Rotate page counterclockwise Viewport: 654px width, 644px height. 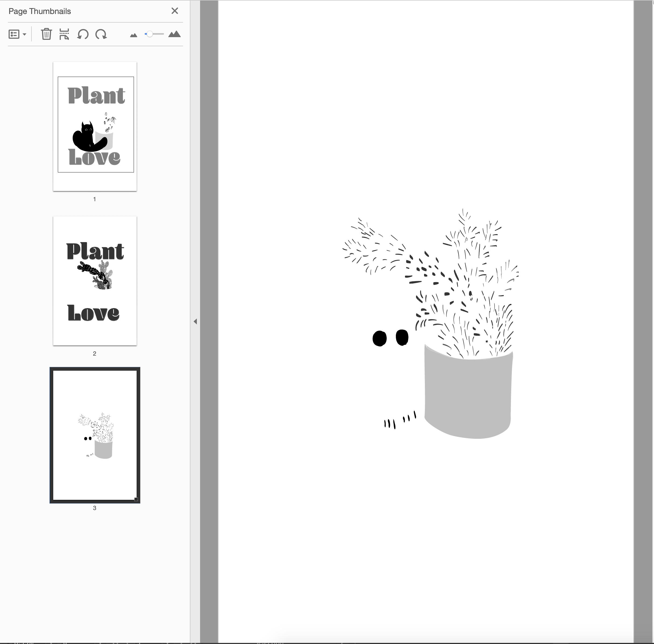(83, 34)
